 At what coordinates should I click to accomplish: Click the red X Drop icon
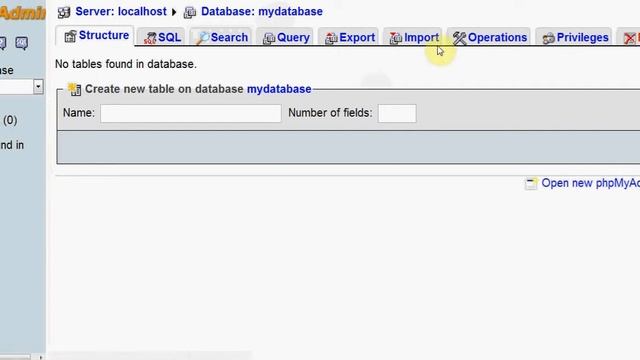pos(630,38)
